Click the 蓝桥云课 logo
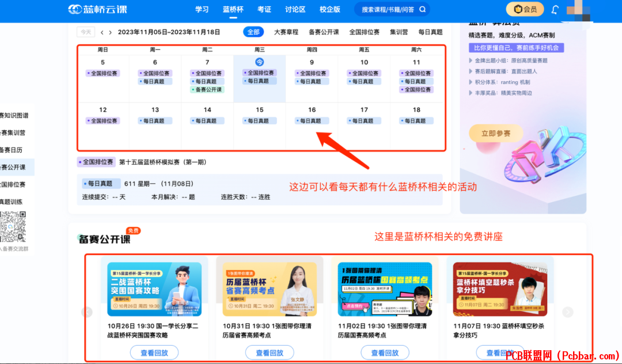This screenshot has height=364, width=622. tap(97, 9)
